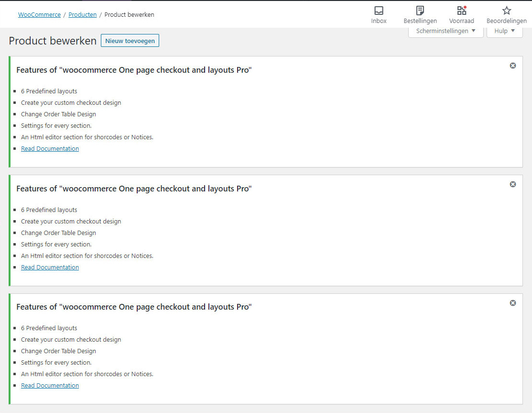This screenshot has width=532, height=413.
Task: Open Read Documentation in third notice
Action: pos(50,386)
